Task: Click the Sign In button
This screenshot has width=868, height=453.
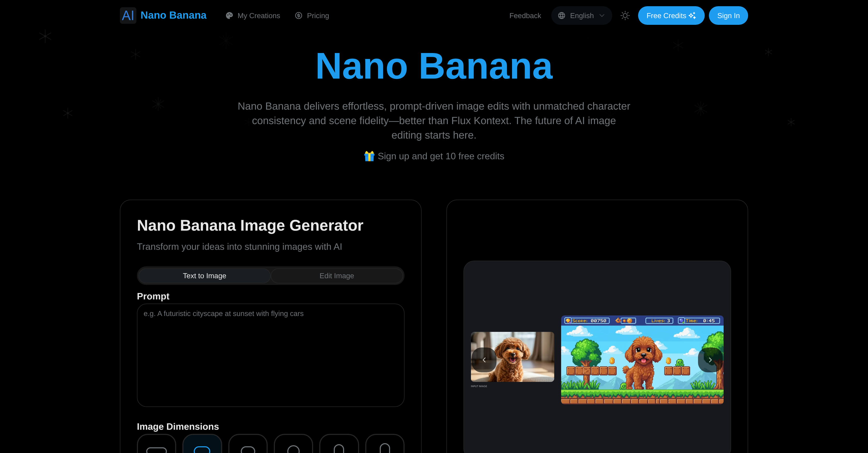Action: pyautogui.click(x=728, y=15)
